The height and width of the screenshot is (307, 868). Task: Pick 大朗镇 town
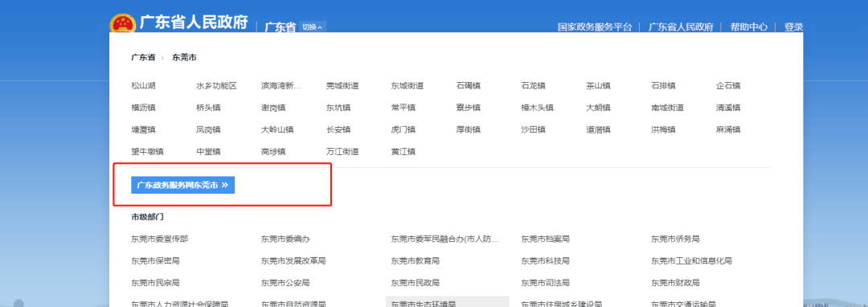point(599,108)
